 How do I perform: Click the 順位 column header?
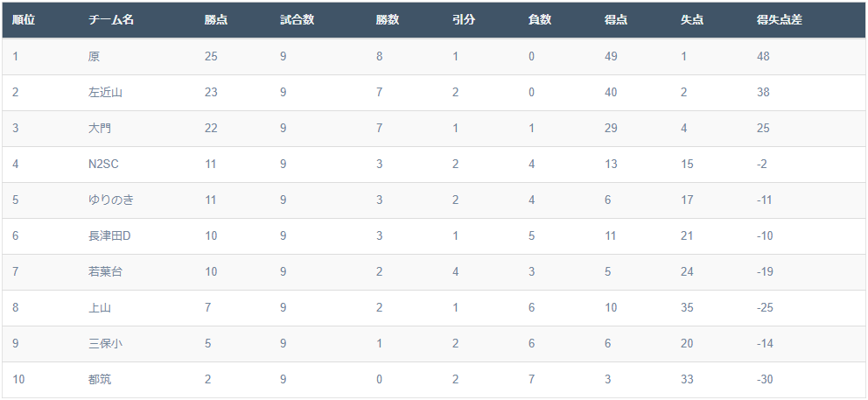24,20
